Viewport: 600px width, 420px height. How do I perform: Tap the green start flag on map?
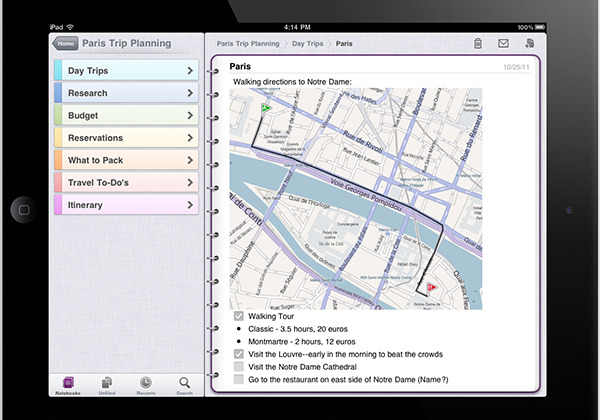[x=265, y=108]
